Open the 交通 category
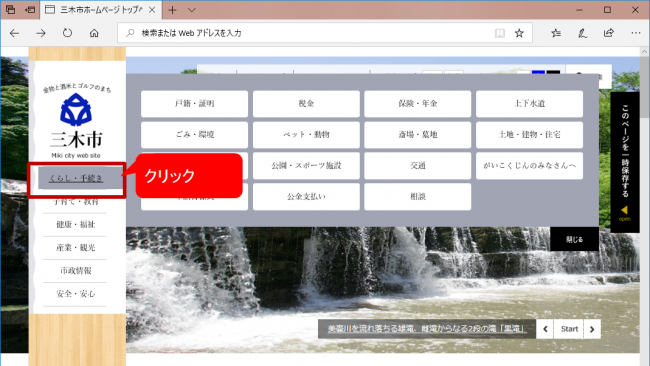The image size is (650, 366). point(418,166)
